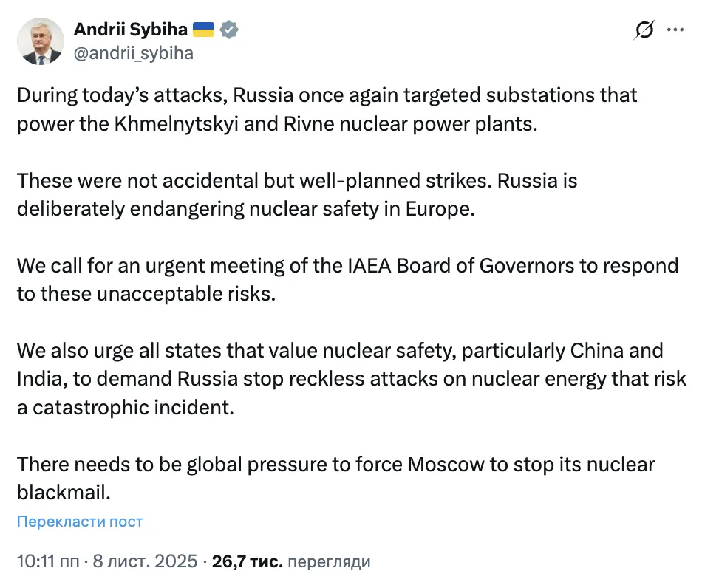This screenshot has height=588, width=702.
Task: Click the blue verified badge
Action: (x=229, y=29)
